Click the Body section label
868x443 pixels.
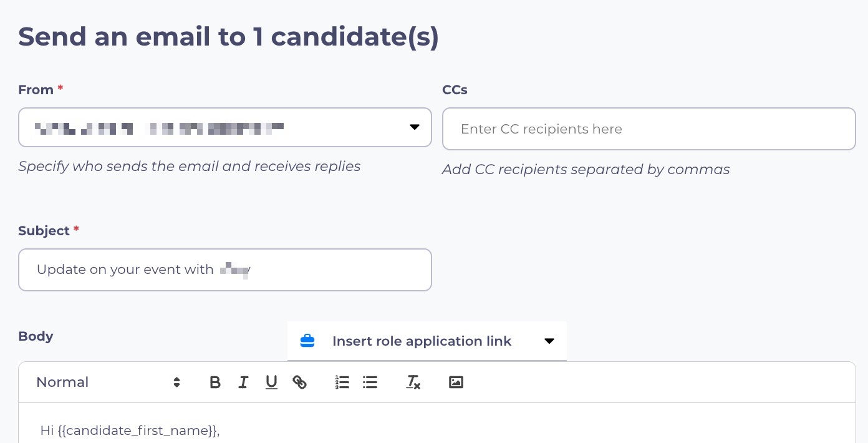point(36,336)
